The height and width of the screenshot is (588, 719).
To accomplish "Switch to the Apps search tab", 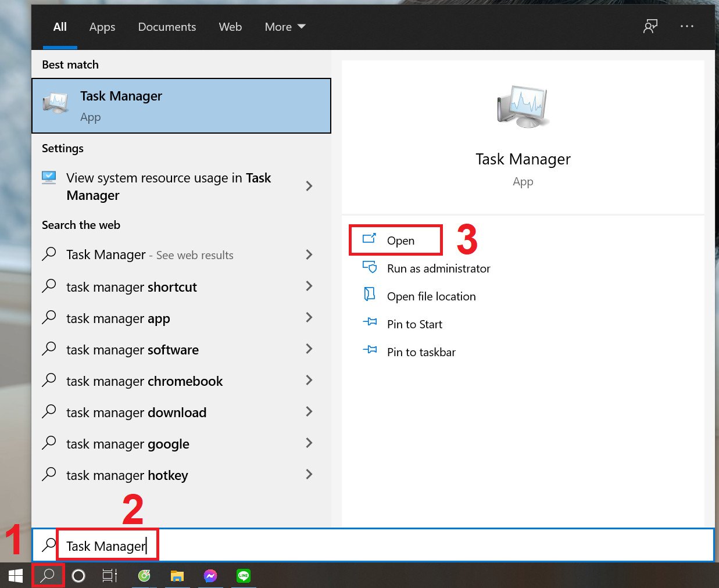I will [102, 27].
